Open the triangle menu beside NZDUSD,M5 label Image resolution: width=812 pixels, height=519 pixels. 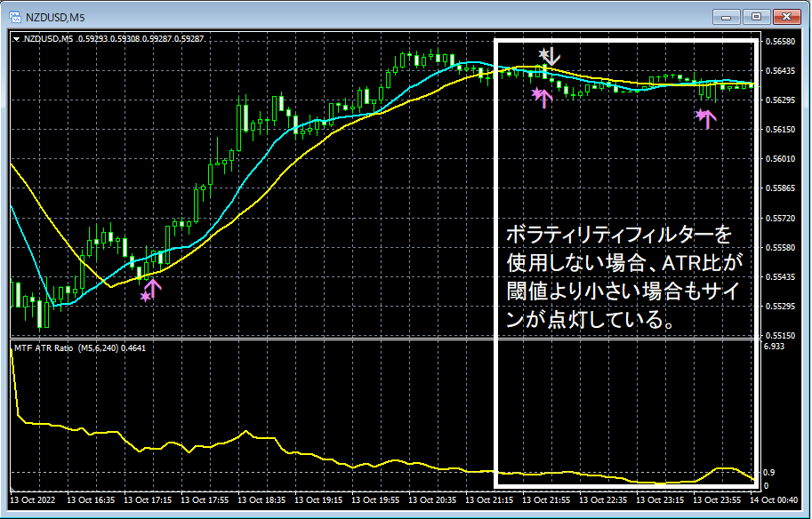tap(17, 39)
